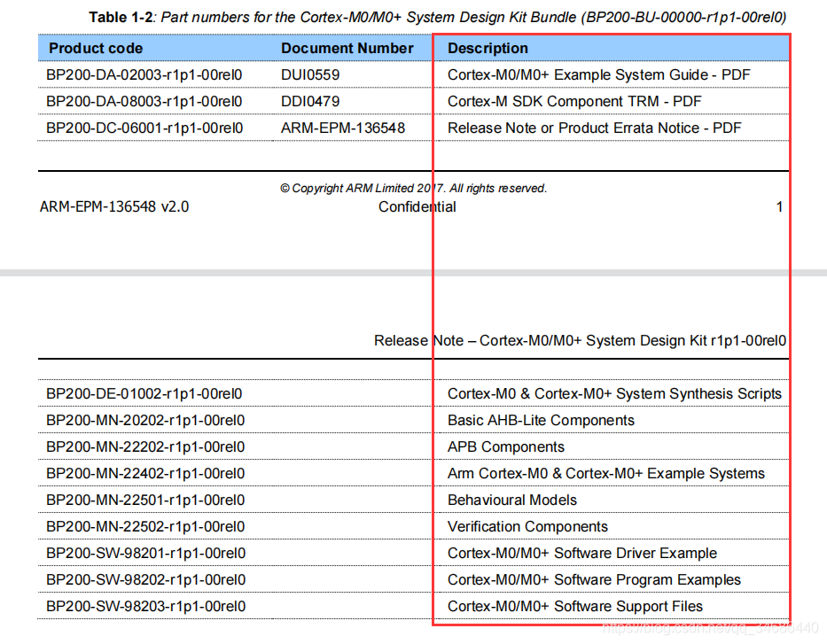Click Cortex-M0 & Cortex-M0+ System Synthesis Scripts

[x=614, y=393]
